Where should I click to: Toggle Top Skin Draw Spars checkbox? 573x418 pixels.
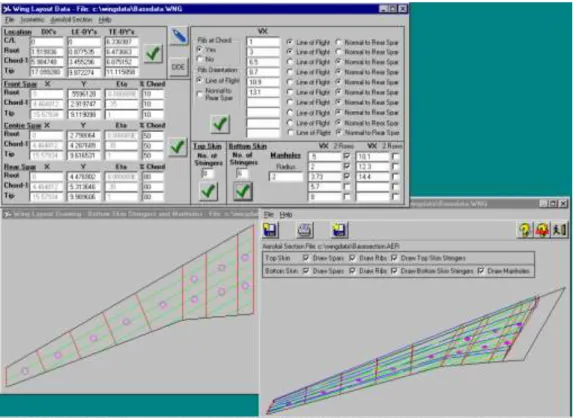click(x=306, y=258)
